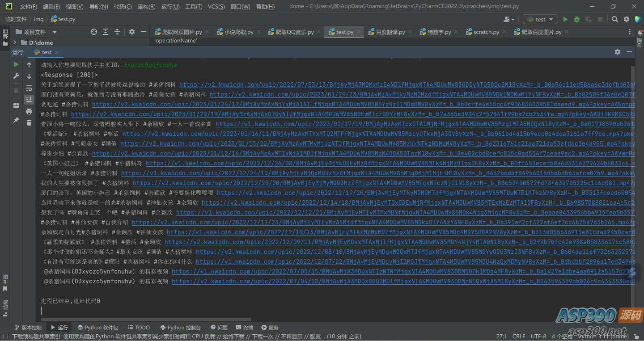Rerun the test script in the Run panel
The image size is (644, 341).
click(17, 65)
